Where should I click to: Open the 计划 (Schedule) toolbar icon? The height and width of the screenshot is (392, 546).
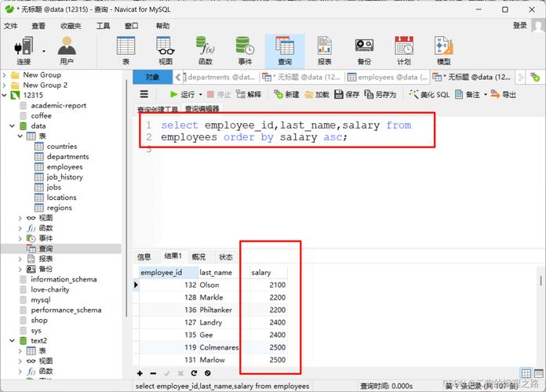404,50
